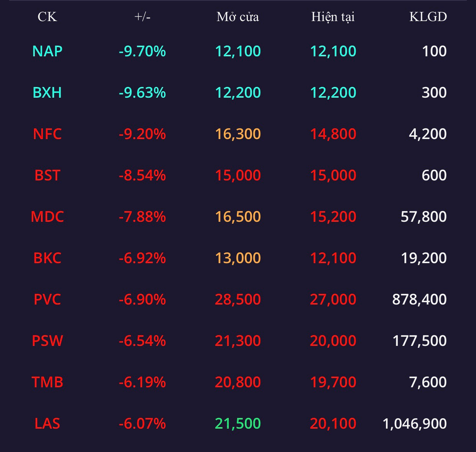Open the BXH stock symbol
Screen dimensions: 476x452
click(47, 92)
